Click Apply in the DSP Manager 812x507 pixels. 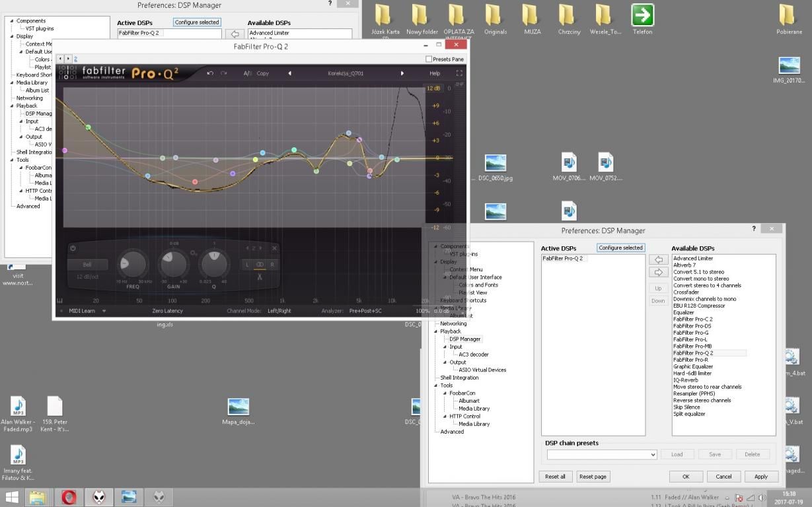pyautogui.click(x=761, y=476)
